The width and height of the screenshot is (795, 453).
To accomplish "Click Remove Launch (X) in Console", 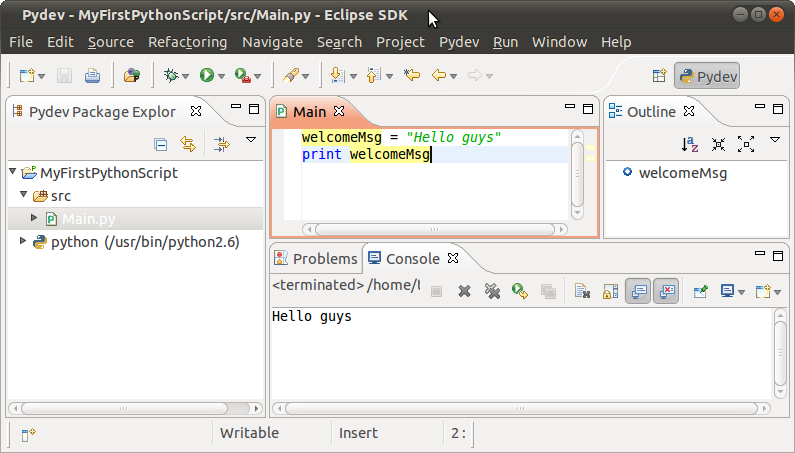I will coord(464,291).
